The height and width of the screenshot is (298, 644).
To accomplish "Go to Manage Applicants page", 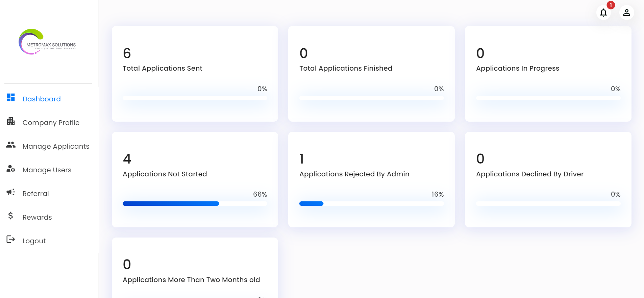I will click(56, 146).
